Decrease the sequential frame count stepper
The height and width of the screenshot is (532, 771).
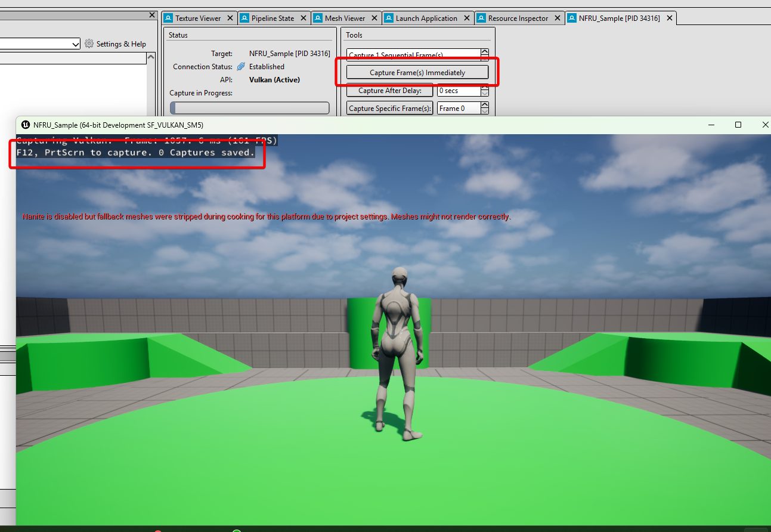tap(484, 58)
